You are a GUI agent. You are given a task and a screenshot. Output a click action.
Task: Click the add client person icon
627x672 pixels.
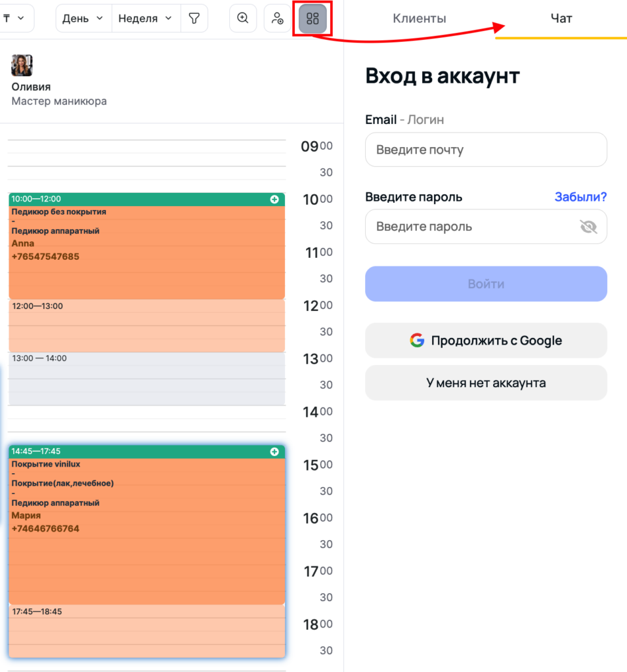click(x=278, y=18)
